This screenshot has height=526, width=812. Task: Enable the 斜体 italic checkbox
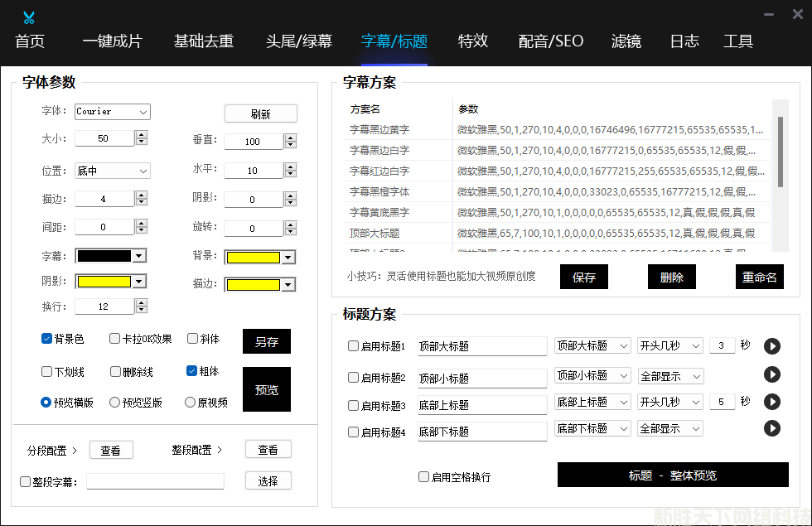192,338
